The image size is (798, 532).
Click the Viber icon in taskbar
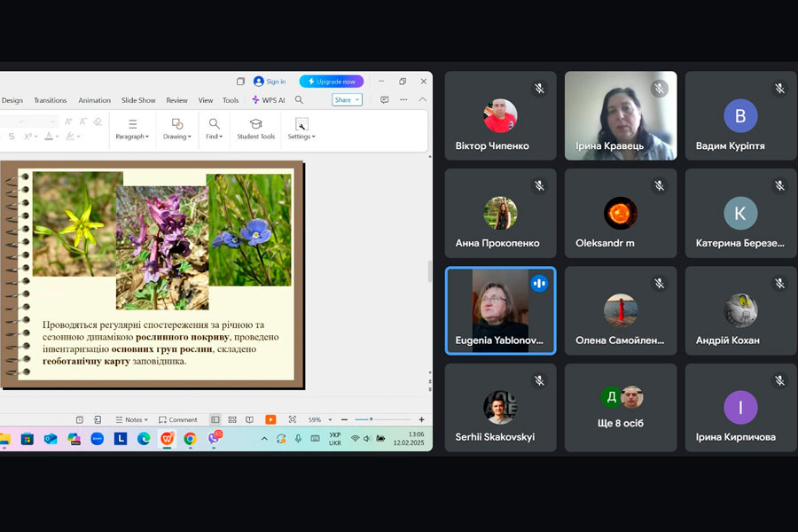click(x=214, y=438)
